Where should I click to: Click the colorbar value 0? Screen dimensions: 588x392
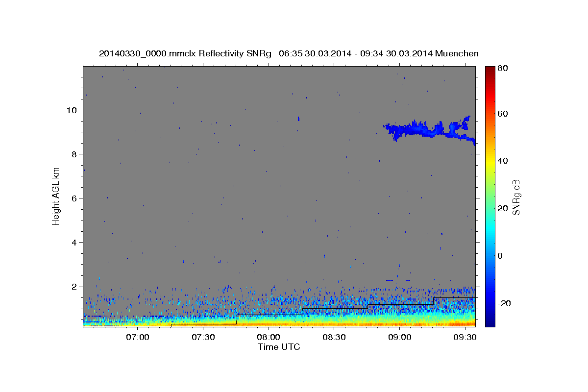500,256
